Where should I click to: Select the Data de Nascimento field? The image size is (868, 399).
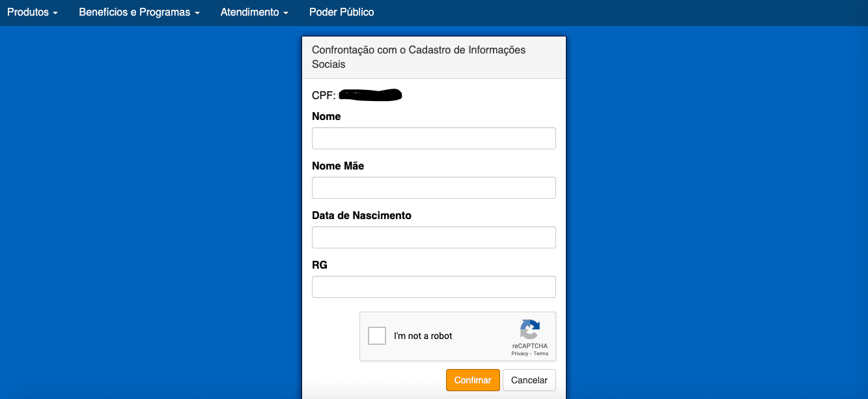tap(434, 237)
